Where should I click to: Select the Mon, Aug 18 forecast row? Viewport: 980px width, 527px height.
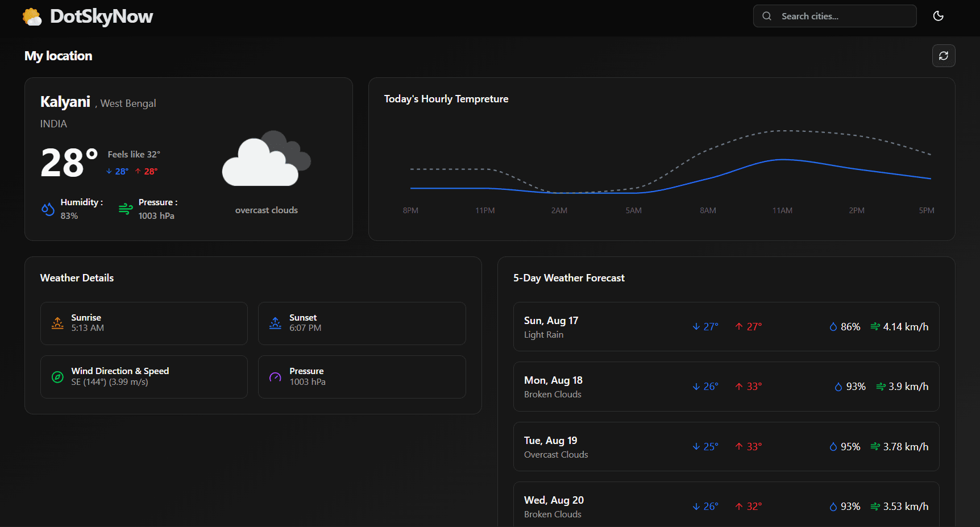[x=725, y=387]
